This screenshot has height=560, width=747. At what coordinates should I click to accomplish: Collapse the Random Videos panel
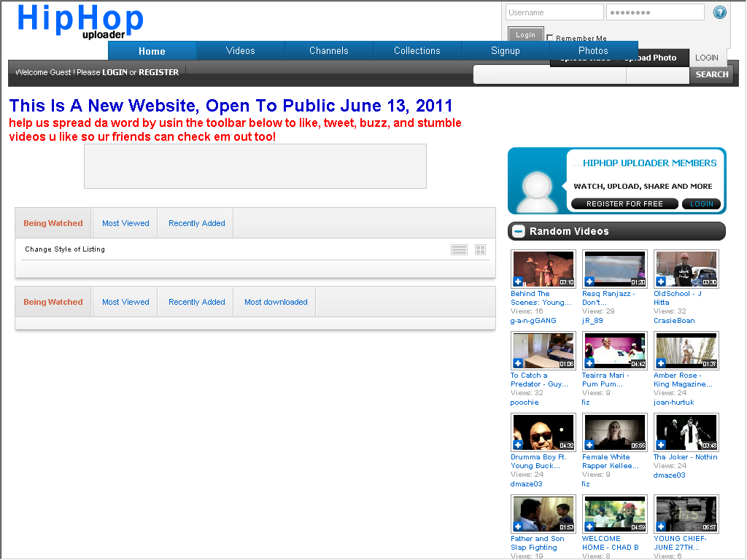519,231
